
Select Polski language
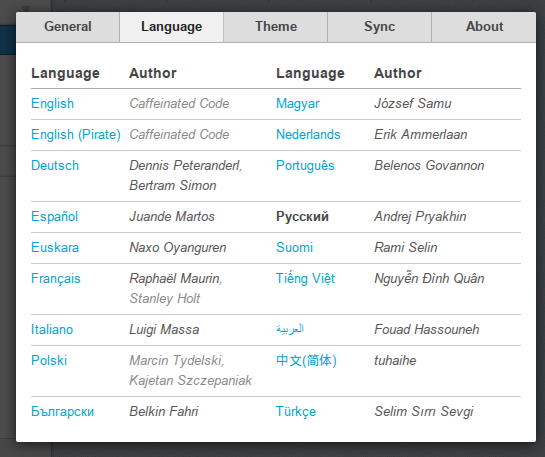(49, 360)
